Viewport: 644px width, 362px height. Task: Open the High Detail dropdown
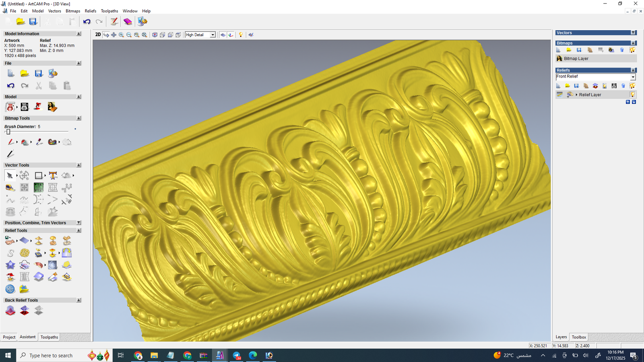point(213,35)
